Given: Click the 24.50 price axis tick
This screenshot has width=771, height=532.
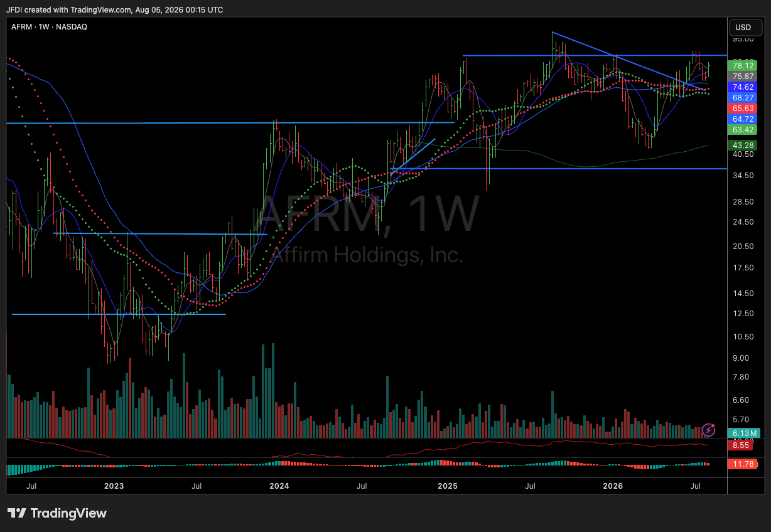Looking at the screenshot, I should coord(743,222).
